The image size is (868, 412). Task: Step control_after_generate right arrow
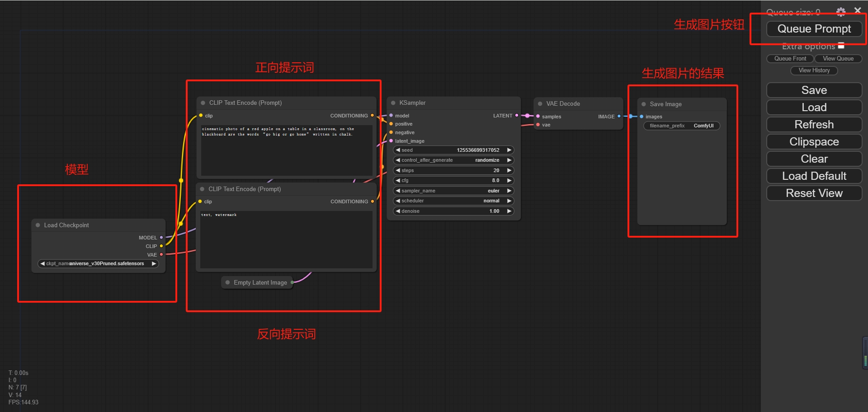[509, 160]
